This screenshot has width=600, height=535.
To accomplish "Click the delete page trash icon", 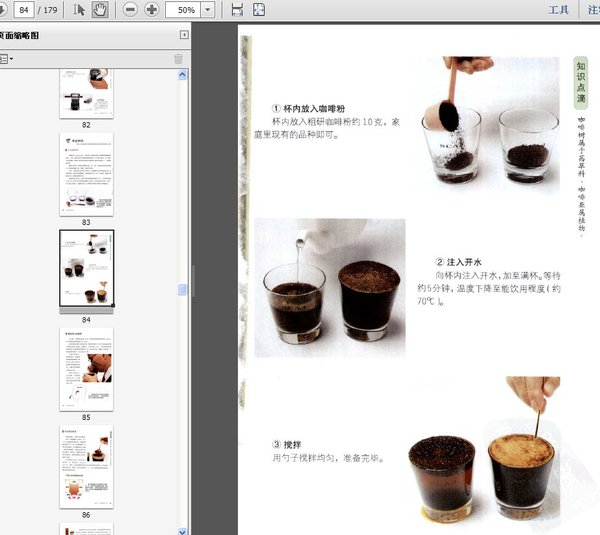I will point(178,59).
